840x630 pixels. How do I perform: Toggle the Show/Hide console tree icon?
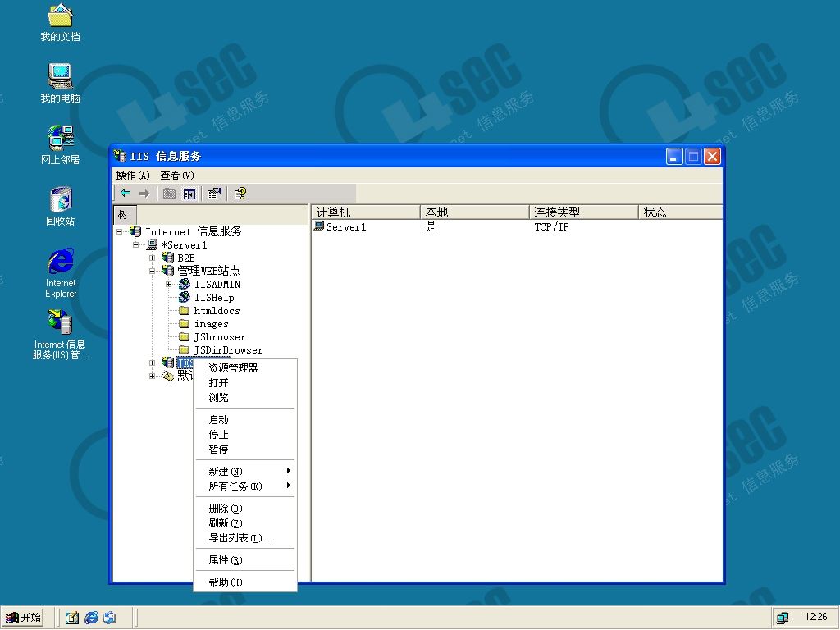coord(189,194)
